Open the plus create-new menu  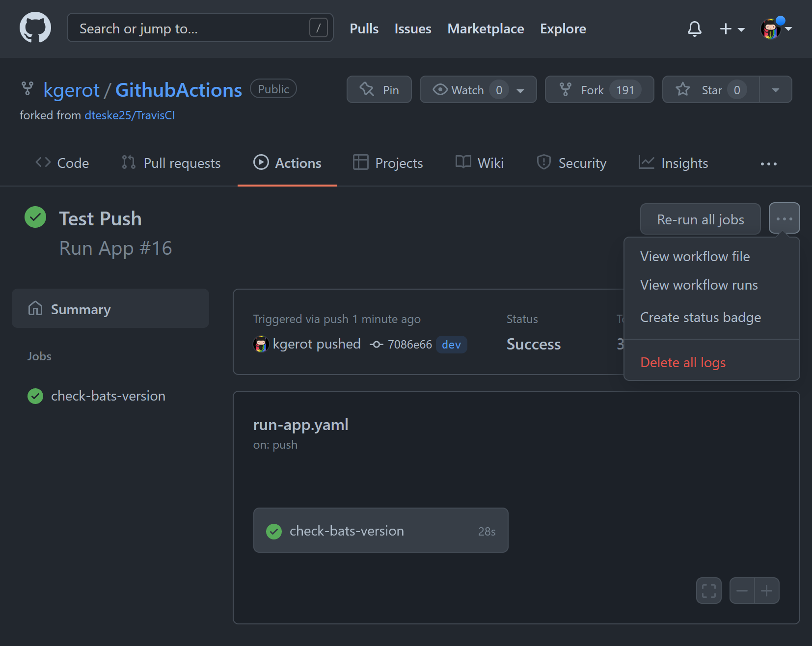(x=732, y=29)
